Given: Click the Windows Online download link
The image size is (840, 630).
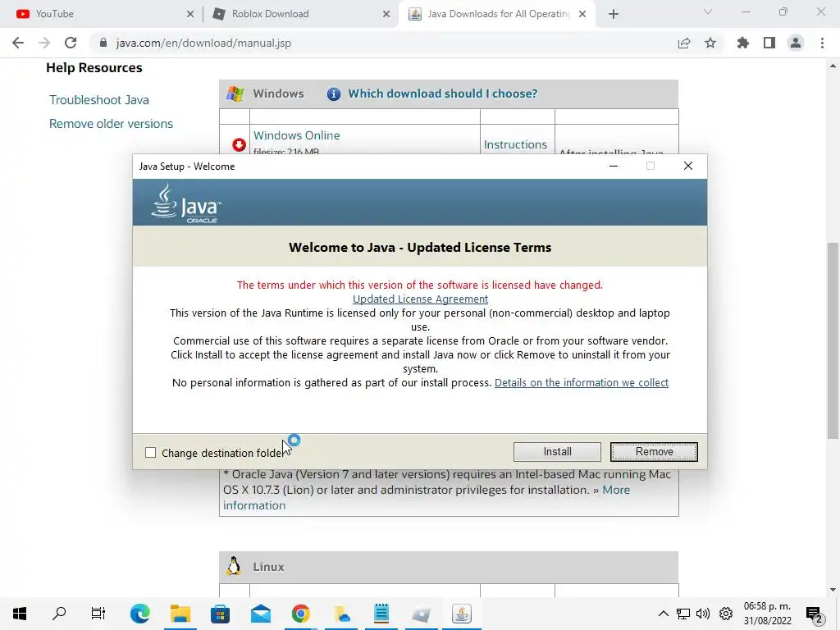Looking at the screenshot, I should pyautogui.click(x=296, y=135).
